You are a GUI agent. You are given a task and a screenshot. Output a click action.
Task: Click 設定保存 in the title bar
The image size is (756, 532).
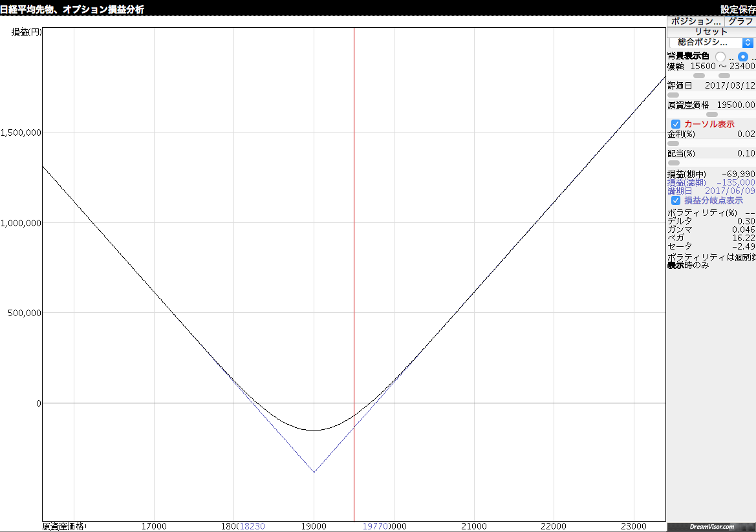tap(738, 9)
